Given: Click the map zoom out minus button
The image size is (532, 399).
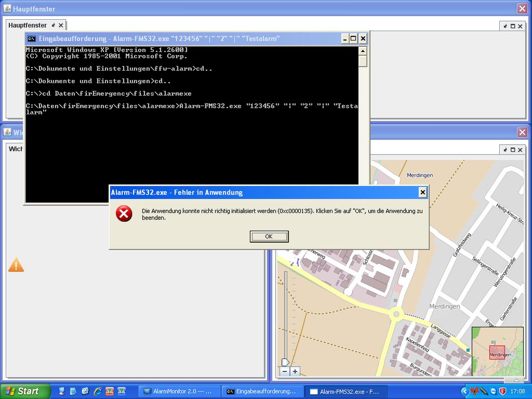Looking at the screenshot, I should [x=284, y=371].
